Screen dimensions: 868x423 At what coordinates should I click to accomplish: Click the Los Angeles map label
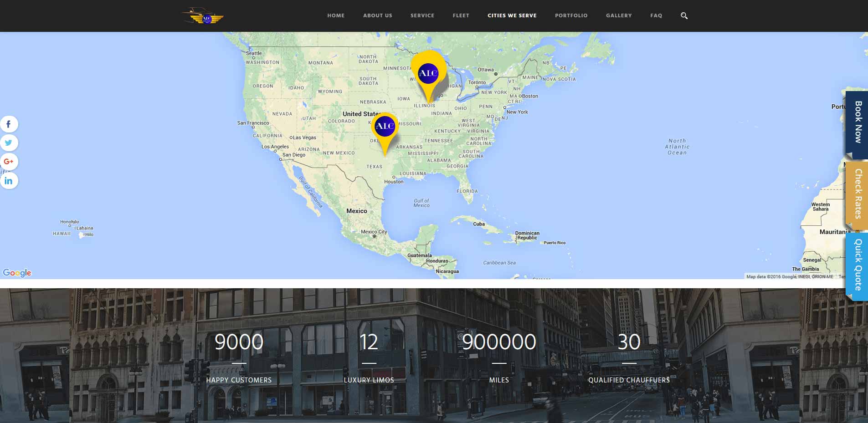[x=275, y=147]
